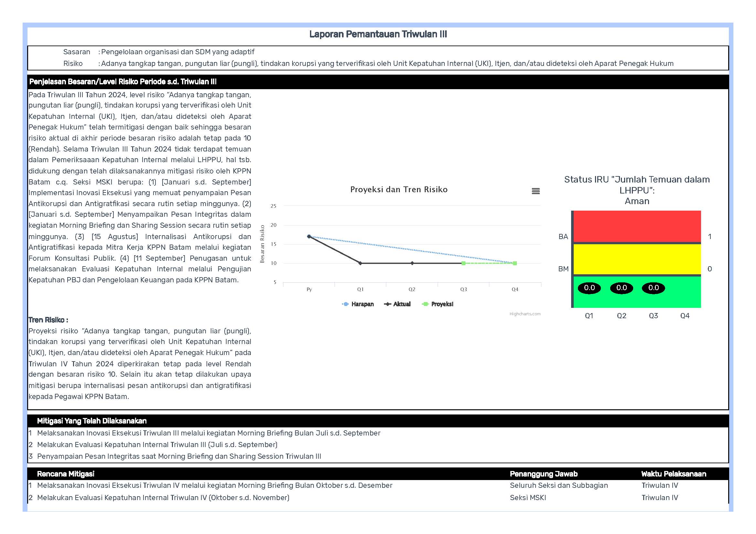Click the Q4 Proyeksi green marker
This screenshot has height=534, width=756.
pyautogui.click(x=515, y=263)
